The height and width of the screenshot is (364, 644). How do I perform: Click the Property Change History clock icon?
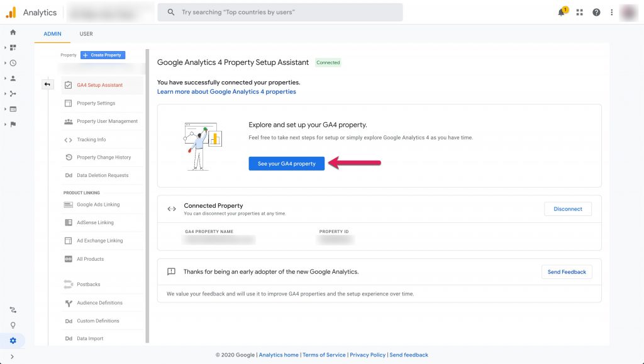[69, 157]
